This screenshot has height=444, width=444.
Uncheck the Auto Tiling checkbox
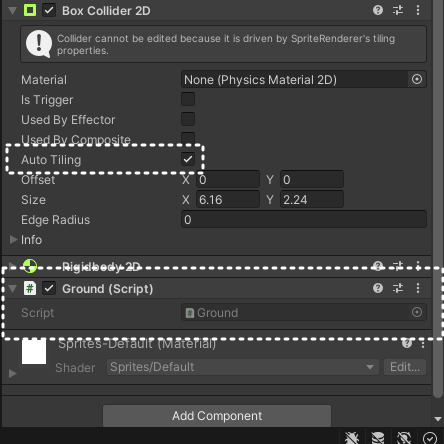[x=188, y=159]
